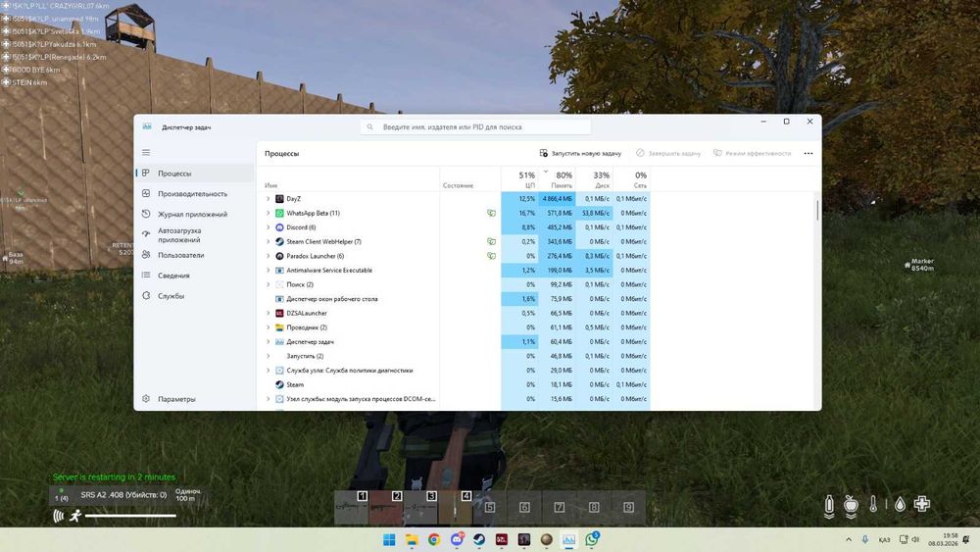Click the Task Manager search field

click(x=475, y=126)
